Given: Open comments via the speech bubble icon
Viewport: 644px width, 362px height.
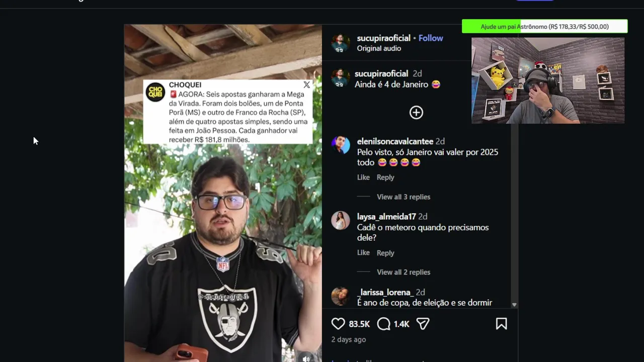Looking at the screenshot, I should pyautogui.click(x=383, y=324).
